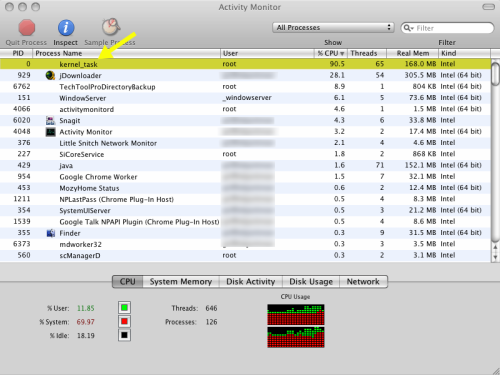Sort by the Threads column header
Image resolution: width=500 pixels, height=375 pixels.
367,53
